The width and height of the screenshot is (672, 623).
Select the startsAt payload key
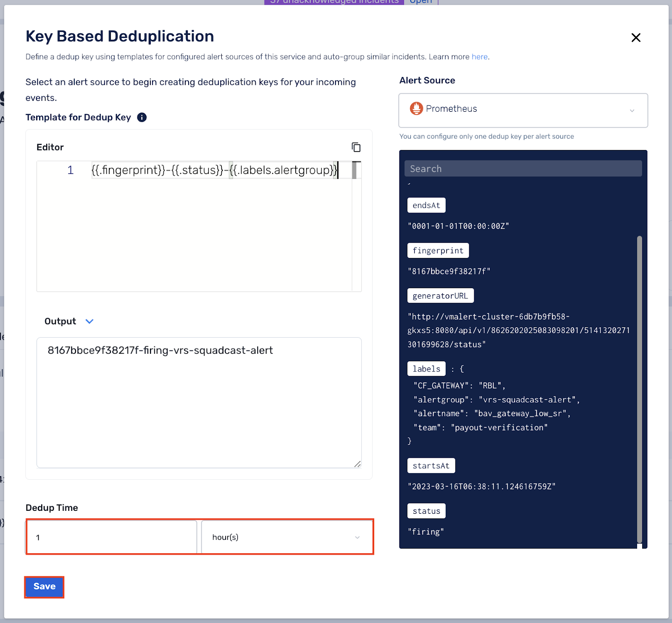coord(431,465)
